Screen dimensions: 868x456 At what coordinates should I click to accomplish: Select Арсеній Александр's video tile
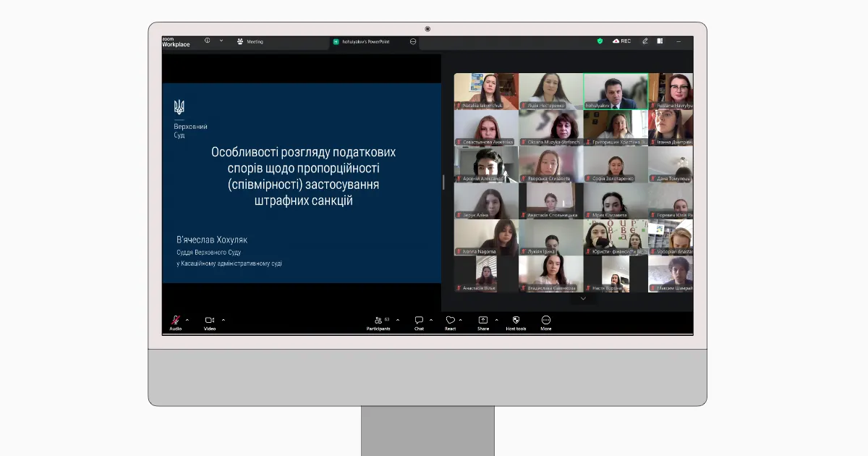[x=486, y=164]
